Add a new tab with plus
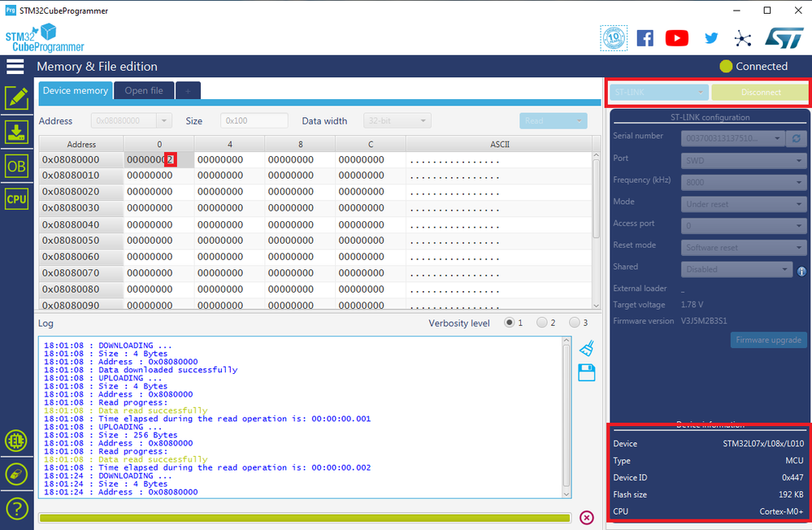Viewport: 812px width, 530px height. point(188,91)
